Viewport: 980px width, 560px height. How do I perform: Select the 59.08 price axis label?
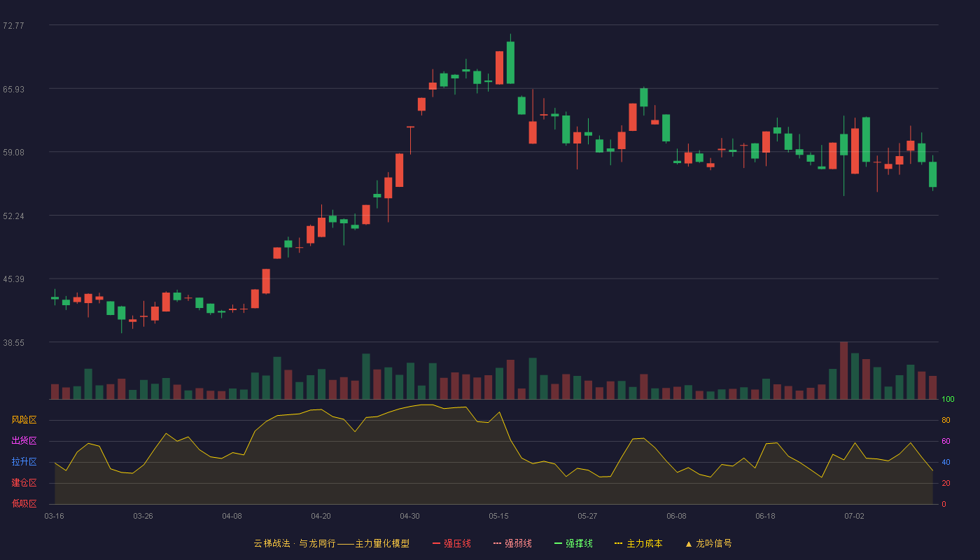13,153
